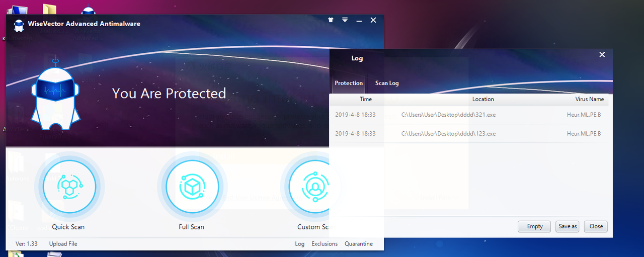Click the Quick Scan label
The height and width of the screenshot is (257, 644).
(68, 227)
